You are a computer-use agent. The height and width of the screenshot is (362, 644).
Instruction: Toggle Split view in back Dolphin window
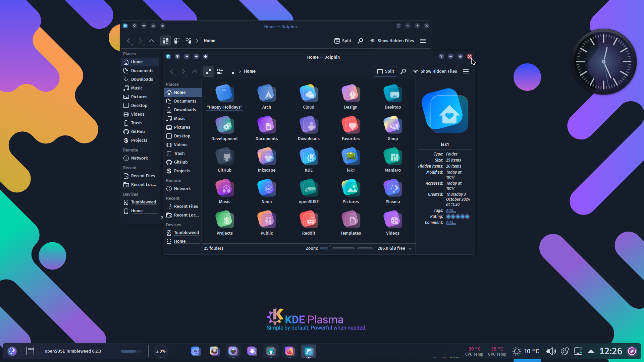click(x=343, y=41)
